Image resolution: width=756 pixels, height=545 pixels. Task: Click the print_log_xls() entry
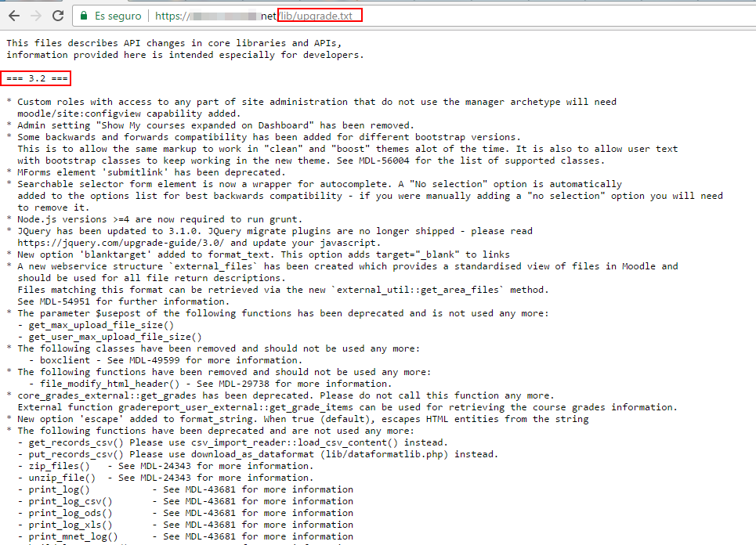(x=69, y=525)
